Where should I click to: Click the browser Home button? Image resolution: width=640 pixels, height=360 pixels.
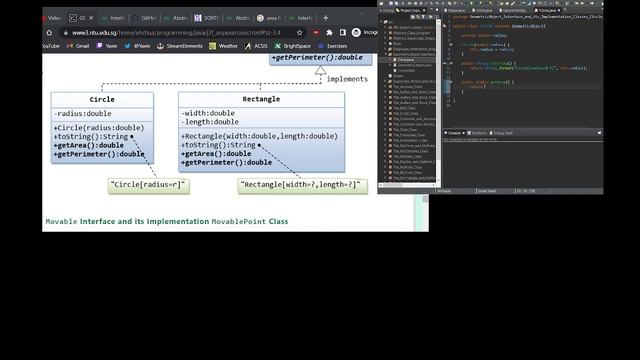[49, 33]
